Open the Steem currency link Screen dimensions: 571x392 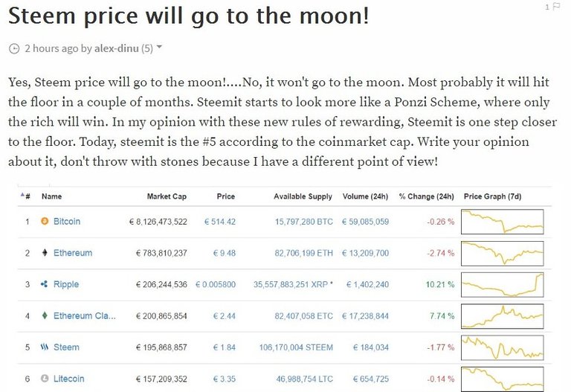(66, 347)
